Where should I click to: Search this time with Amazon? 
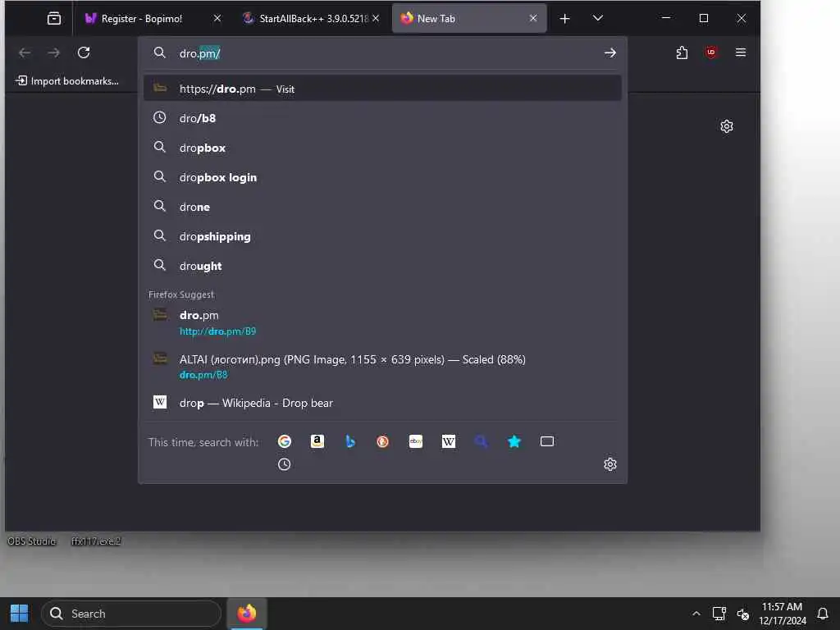tap(317, 441)
